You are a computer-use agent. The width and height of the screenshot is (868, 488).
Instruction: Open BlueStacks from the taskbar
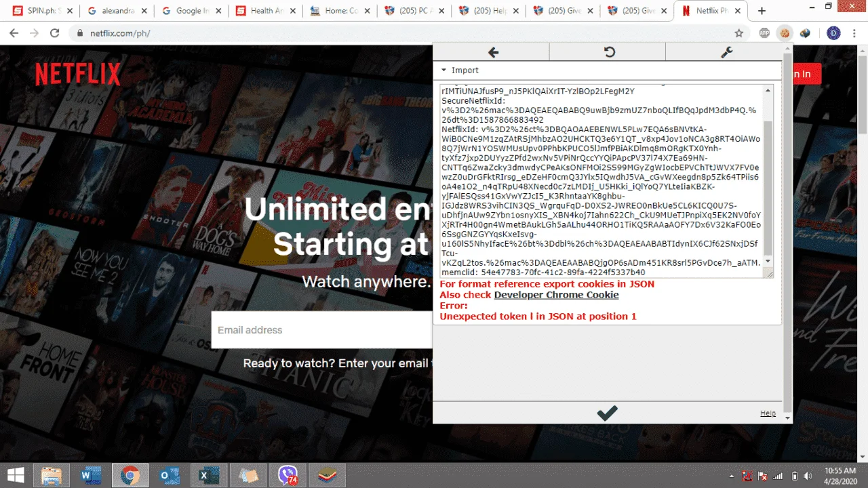click(x=328, y=475)
